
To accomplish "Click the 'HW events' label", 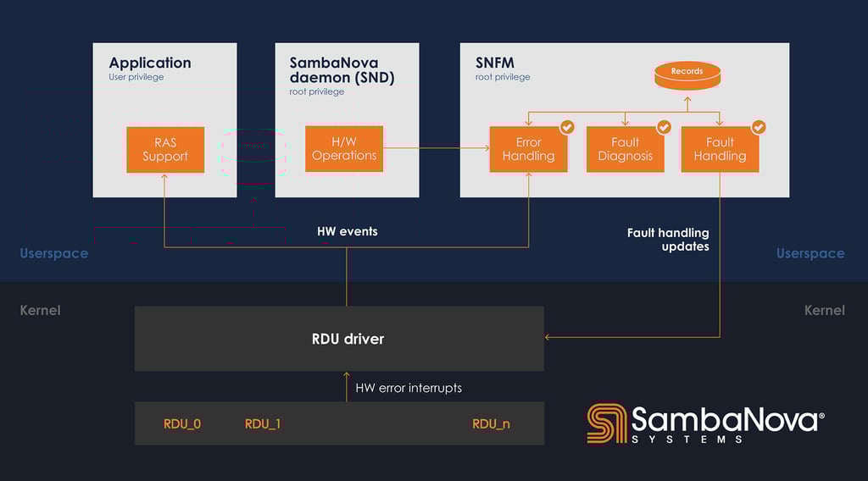I will click(347, 232).
